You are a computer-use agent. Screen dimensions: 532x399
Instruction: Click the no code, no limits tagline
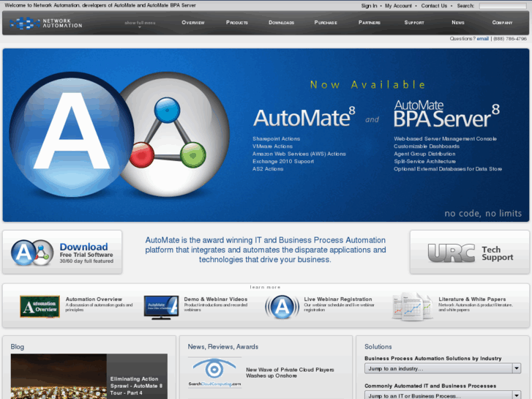click(x=483, y=213)
